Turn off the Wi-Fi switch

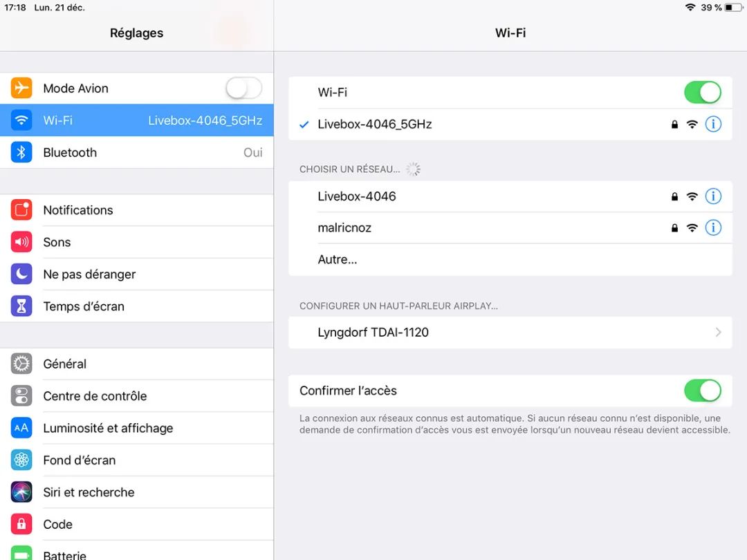click(702, 93)
